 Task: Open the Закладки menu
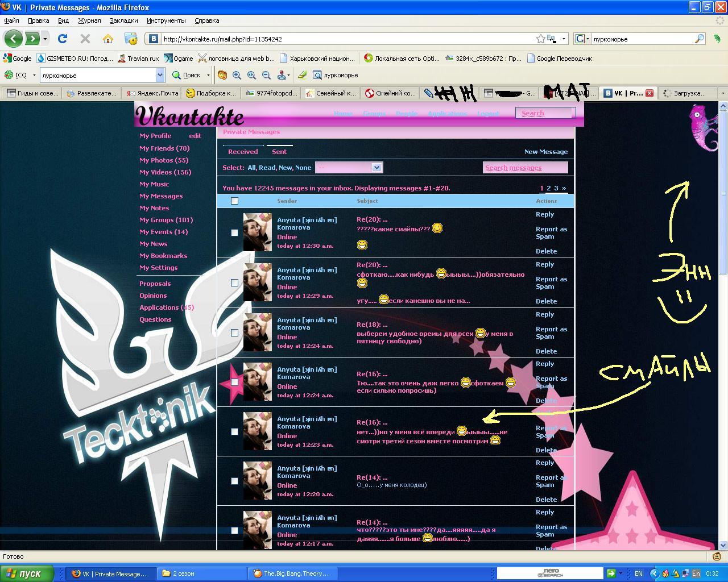124,20
